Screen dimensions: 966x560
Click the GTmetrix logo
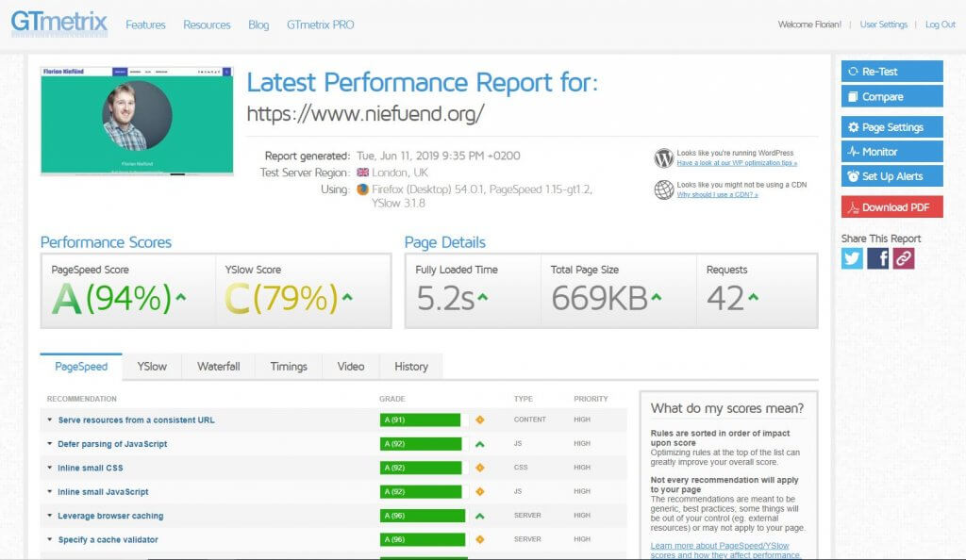click(x=59, y=24)
